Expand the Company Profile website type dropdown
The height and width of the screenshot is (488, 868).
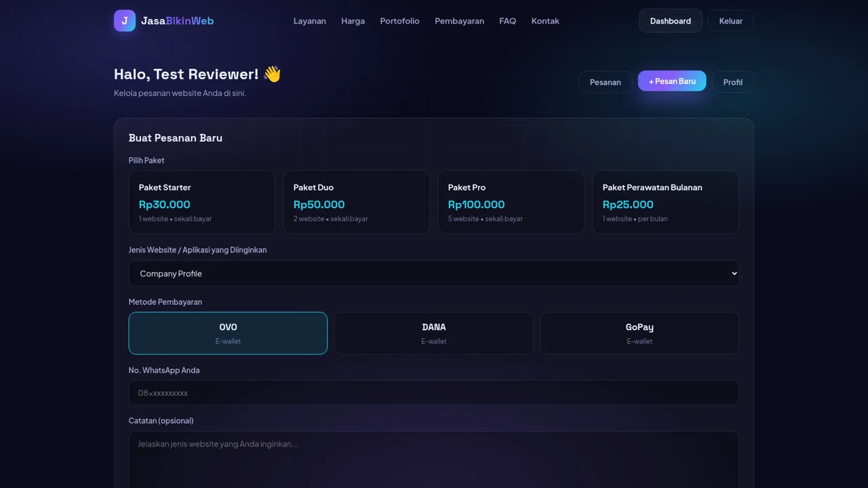pos(434,273)
